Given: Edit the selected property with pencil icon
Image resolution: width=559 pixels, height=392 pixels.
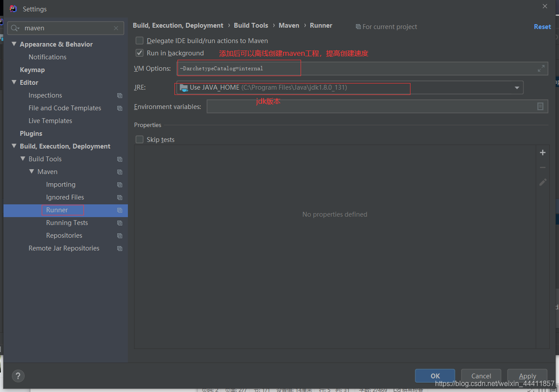Looking at the screenshot, I should click(x=543, y=182).
